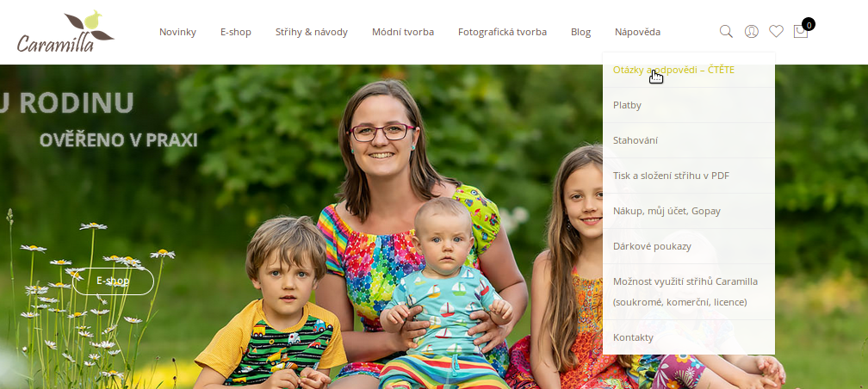Click the Caramilla logo

65,32
